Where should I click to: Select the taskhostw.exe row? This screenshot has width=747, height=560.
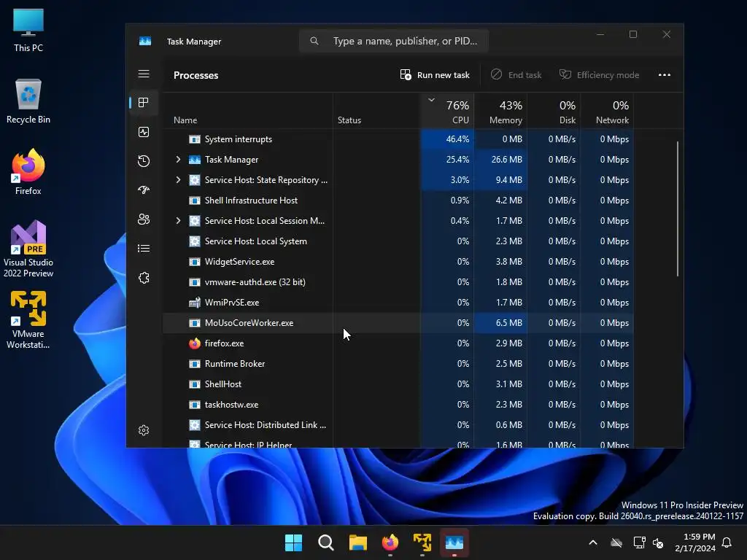coord(398,405)
